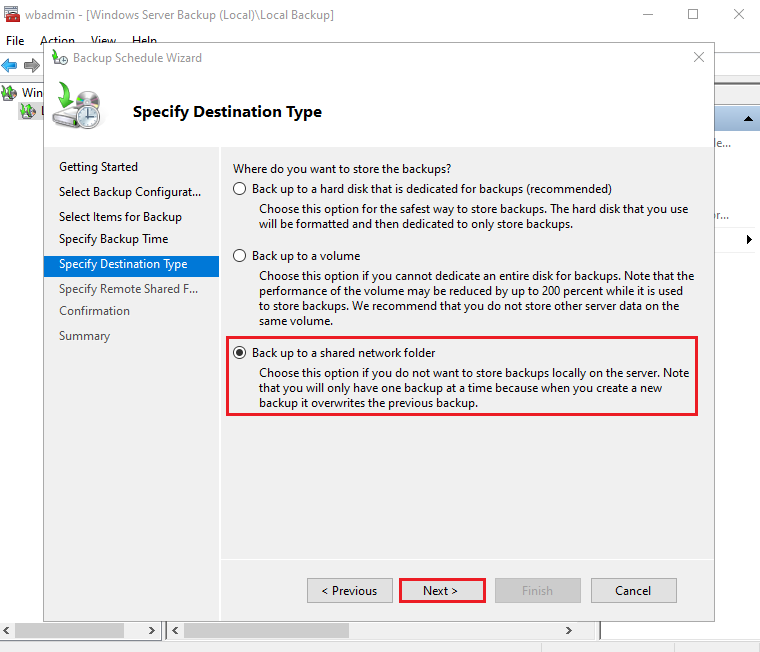
Task: Choose Back up to a shared network folder
Action: (x=239, y=353)
